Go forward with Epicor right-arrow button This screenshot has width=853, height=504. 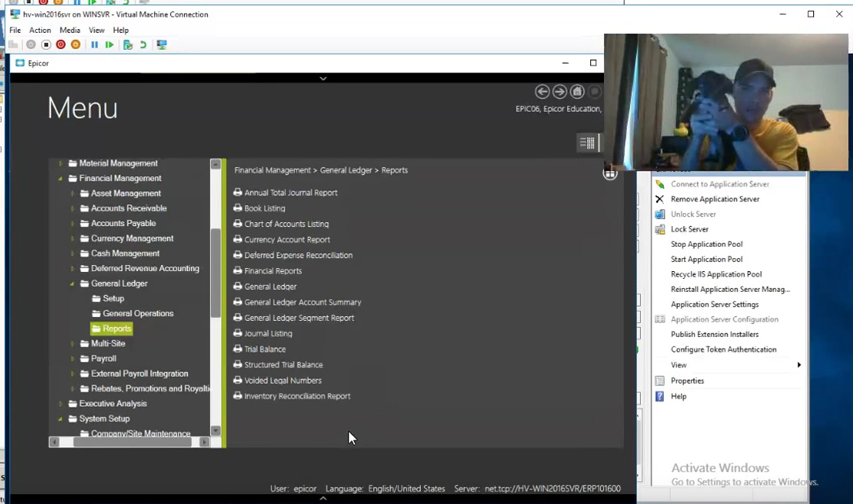559,92
